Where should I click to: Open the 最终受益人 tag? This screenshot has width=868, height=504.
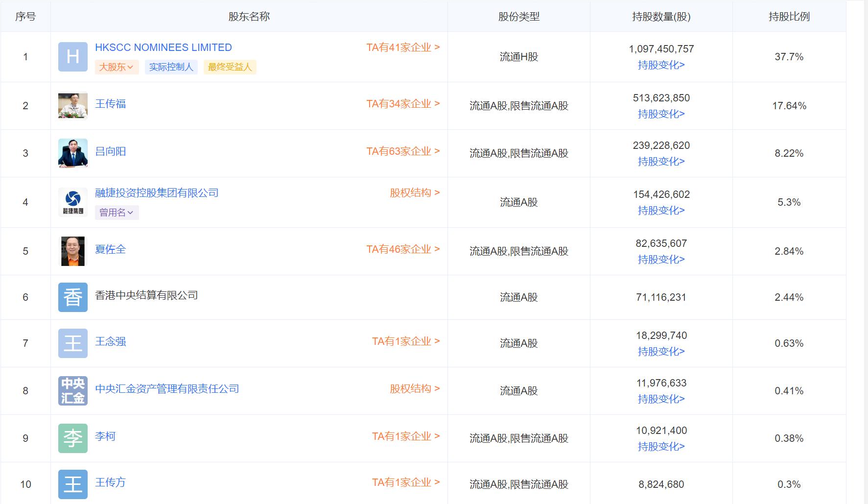click(x=230, y=67)
